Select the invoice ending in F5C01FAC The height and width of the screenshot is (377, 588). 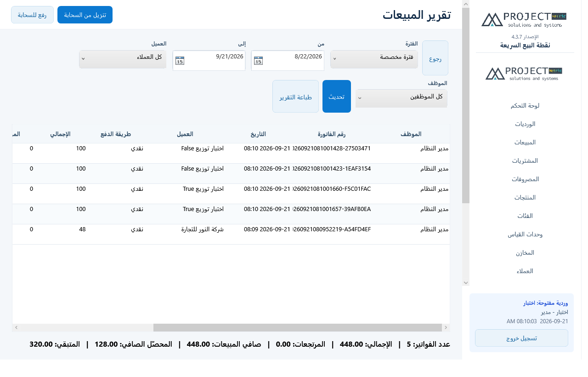point(331,189)
